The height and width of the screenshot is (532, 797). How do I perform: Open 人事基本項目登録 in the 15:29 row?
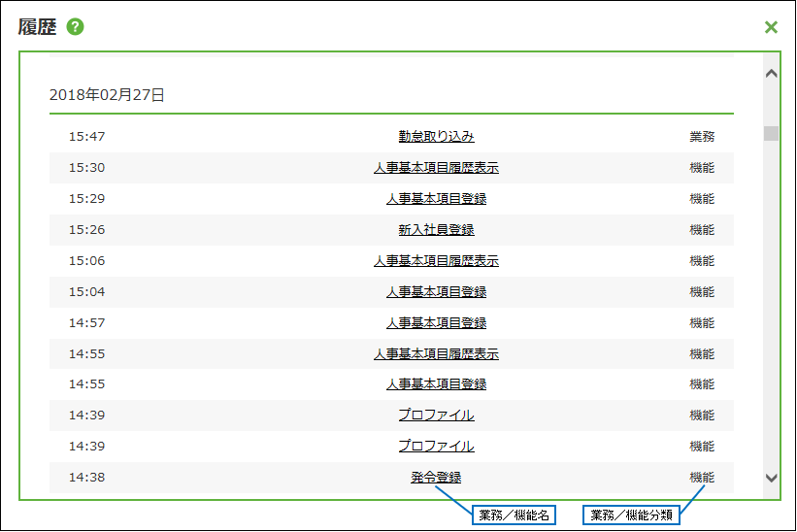[x=436, y=199]
